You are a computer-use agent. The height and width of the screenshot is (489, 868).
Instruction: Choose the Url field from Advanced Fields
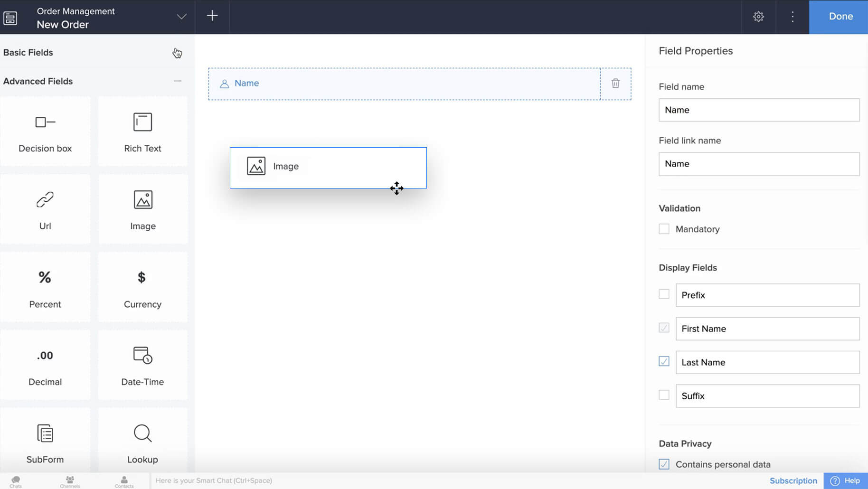click(x=45, y=209)
